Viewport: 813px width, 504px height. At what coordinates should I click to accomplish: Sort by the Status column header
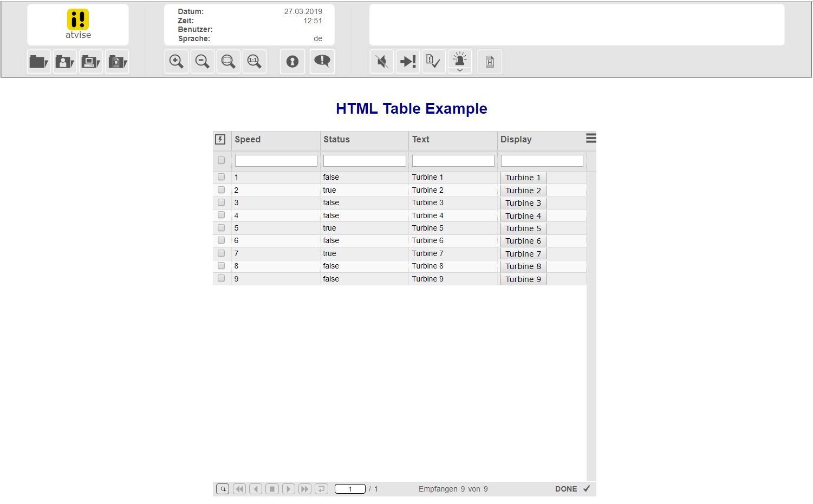tap(365, 140)
